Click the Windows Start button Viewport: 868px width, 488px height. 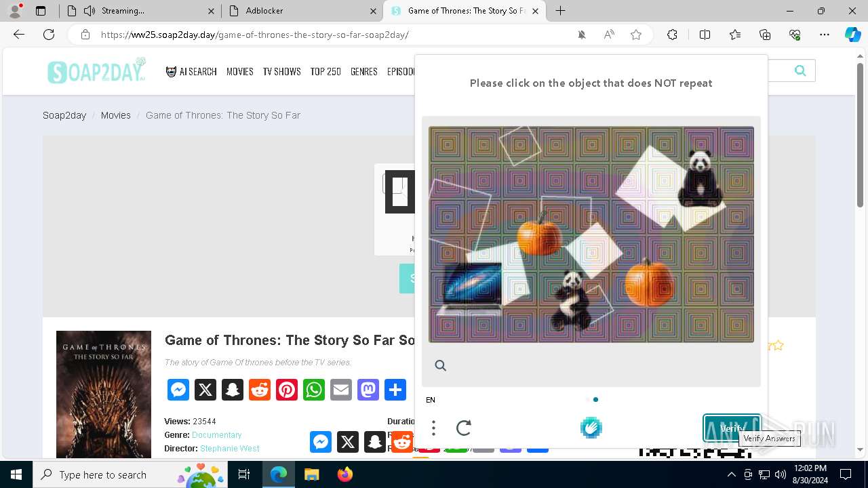16,474
